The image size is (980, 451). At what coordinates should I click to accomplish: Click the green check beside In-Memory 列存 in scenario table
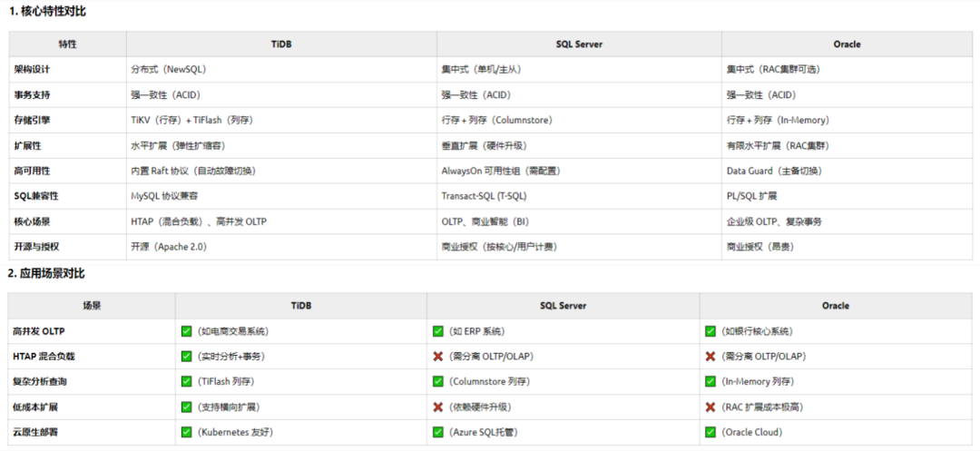click(710, 381)
